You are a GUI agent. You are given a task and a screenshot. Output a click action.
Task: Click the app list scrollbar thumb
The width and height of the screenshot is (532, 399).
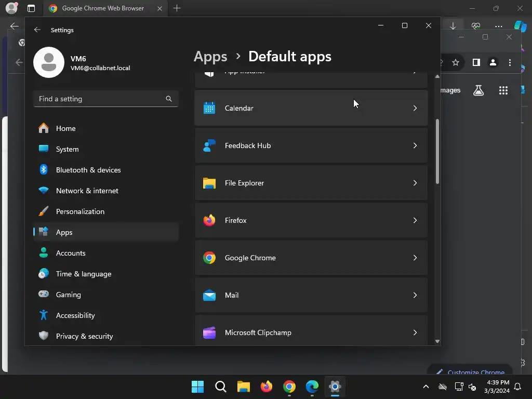click(x=437, y=152)
